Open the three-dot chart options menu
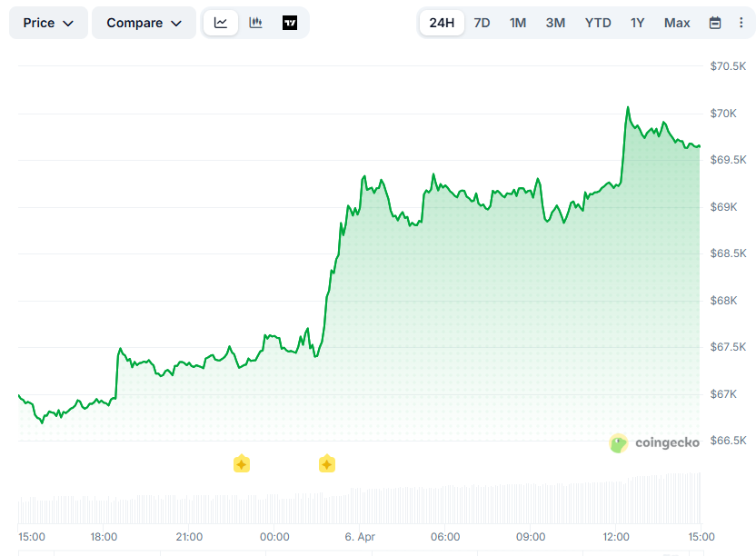Viewport: 756px width, 556px height. pyautogui.click(x=742, y=22)
